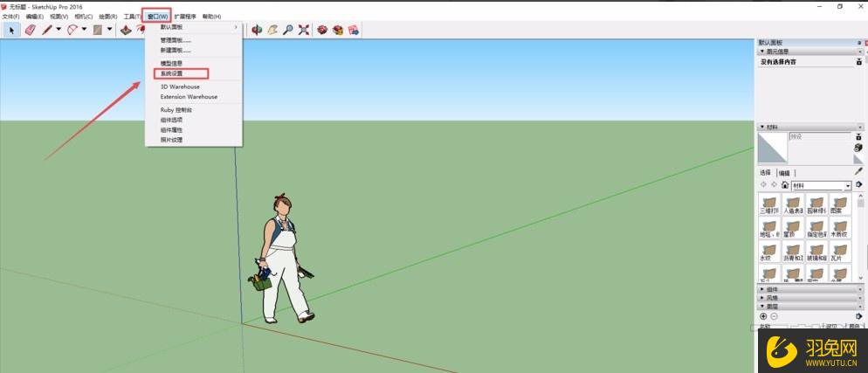Viewport: 868px width, 373px height.
Task: Click the Delete Layer minus icon
Action: coord(774,316)
